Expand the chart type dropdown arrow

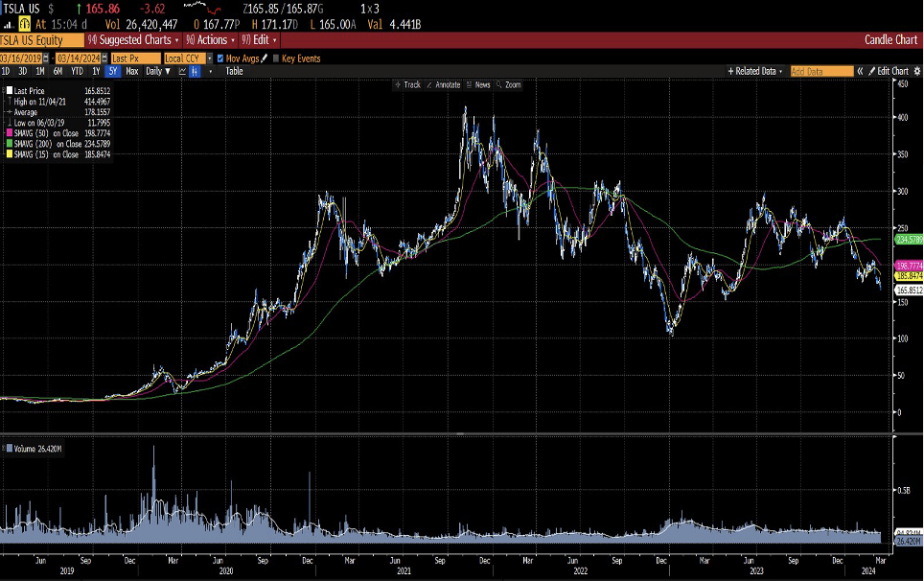[210, 71]
